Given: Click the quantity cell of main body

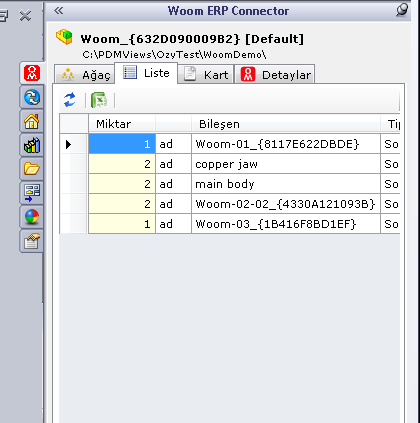Looking at the screenshot, I should (x=122, y=184).
